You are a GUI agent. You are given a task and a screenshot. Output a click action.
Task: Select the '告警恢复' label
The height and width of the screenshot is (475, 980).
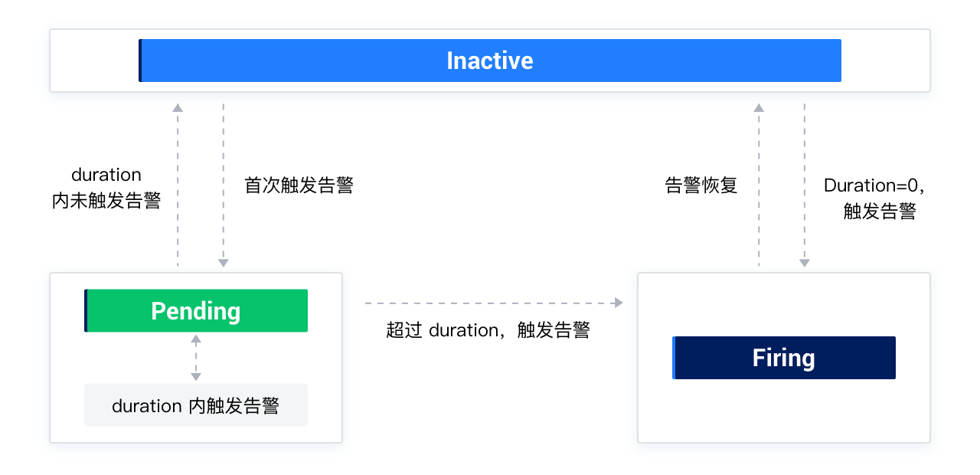pos(701,185)
